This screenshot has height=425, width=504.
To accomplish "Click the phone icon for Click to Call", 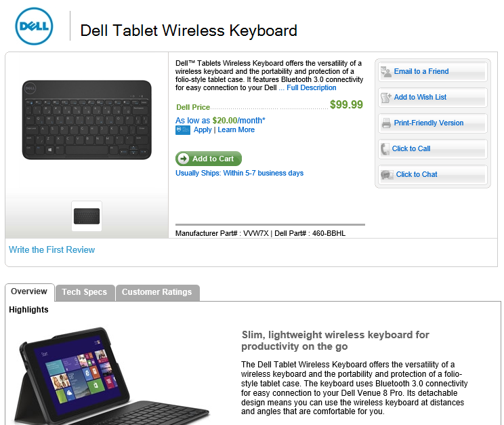I will [385, 148].
